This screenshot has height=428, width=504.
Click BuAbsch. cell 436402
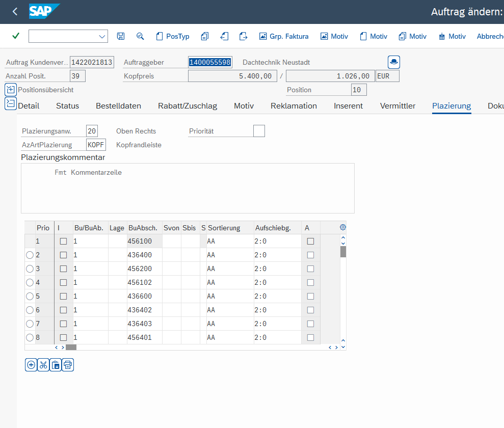[x=145, y=310]
